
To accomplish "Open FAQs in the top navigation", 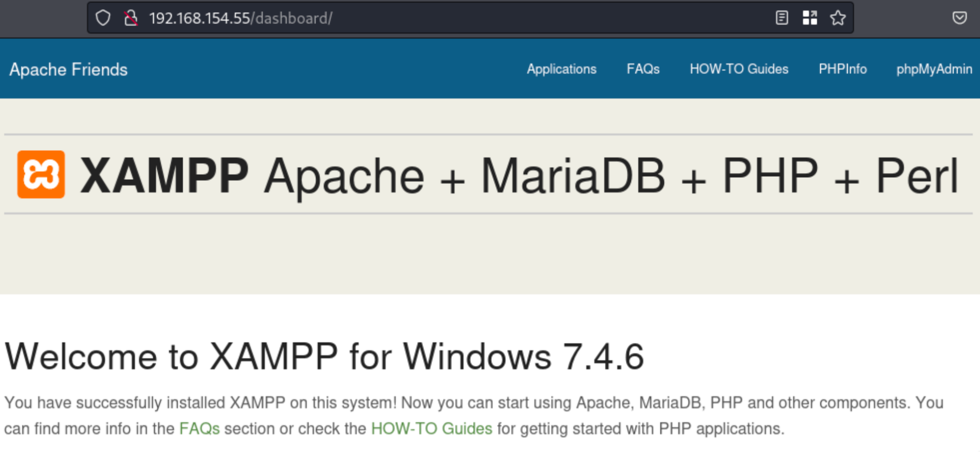I will (643, 69).
